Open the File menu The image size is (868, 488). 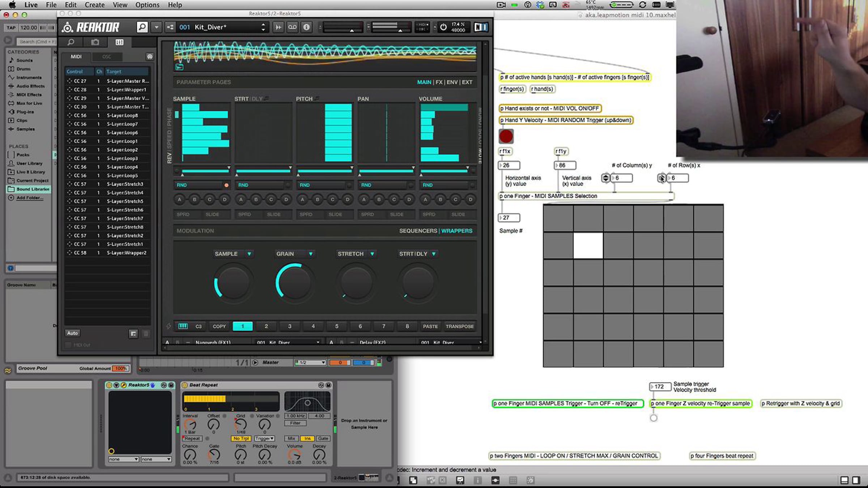point(51,5)
